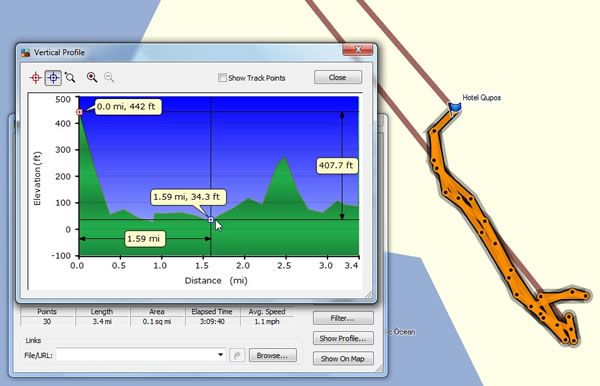The image size is (600, 386).
Task: Click the File/URL input field
Action: (140, 355)
